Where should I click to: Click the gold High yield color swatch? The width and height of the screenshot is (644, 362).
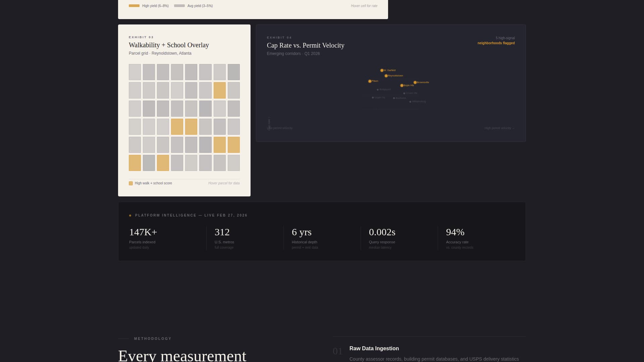coord(135,6)
